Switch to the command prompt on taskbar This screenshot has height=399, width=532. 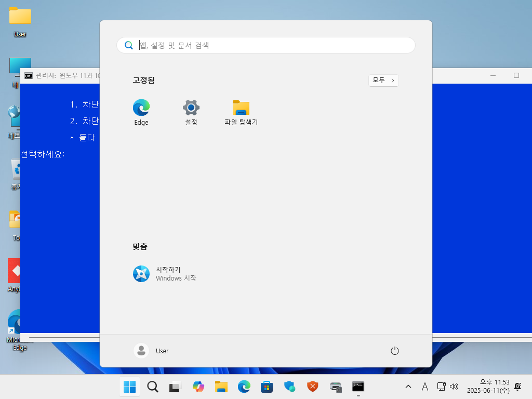[358, 387]
